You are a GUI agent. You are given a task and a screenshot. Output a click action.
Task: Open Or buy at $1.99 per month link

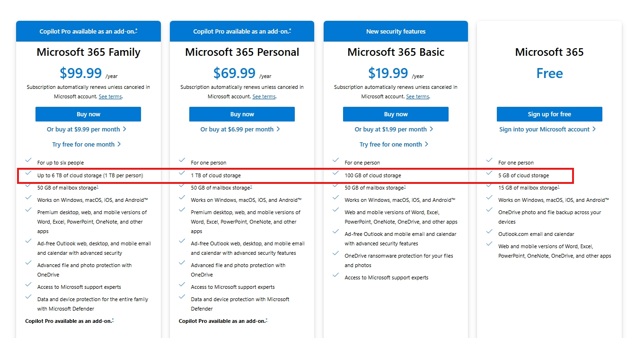tap(394, 129)
